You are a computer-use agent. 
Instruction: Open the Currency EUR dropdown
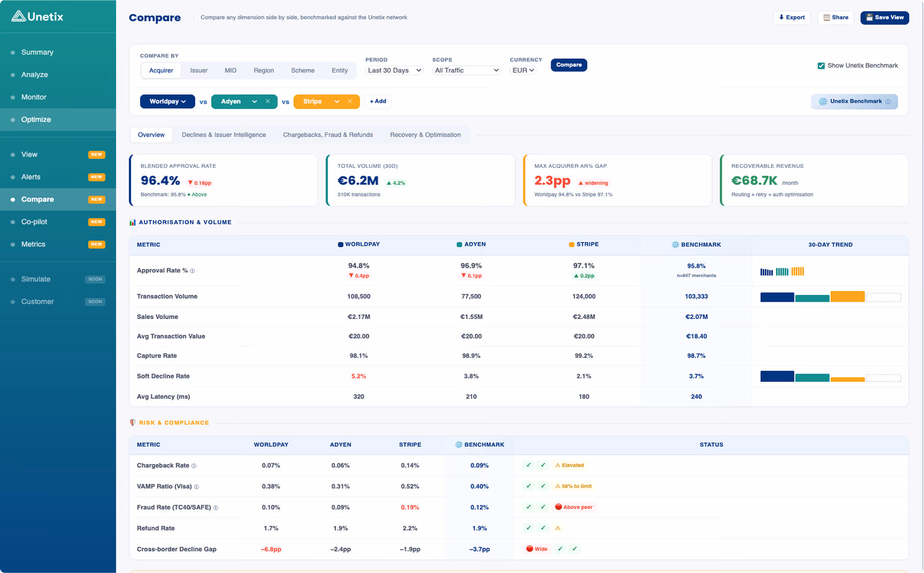(x=522, y=70)
